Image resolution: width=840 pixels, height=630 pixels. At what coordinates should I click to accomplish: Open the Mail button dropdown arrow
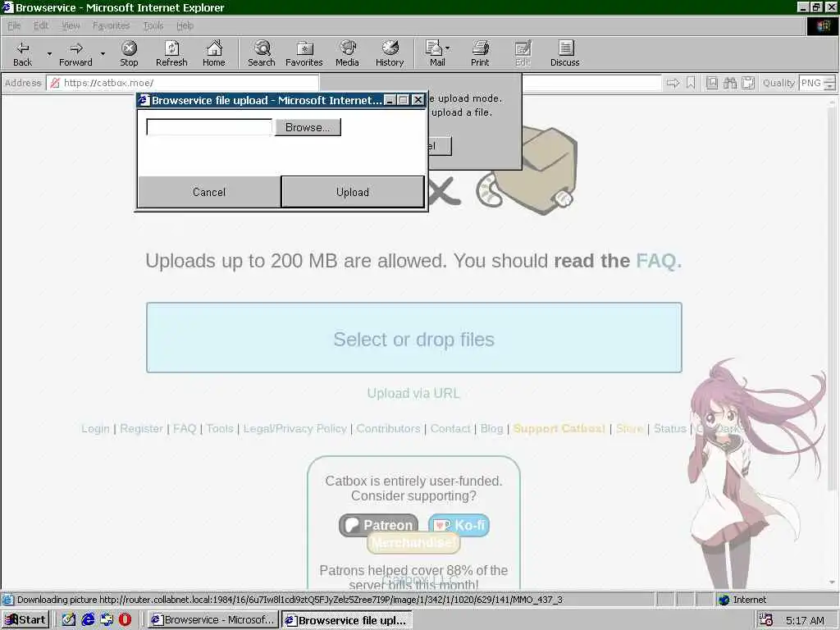448,48
